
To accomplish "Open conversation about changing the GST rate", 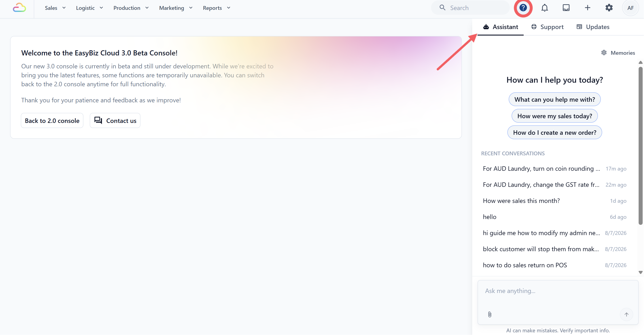I will pos(555,185).
